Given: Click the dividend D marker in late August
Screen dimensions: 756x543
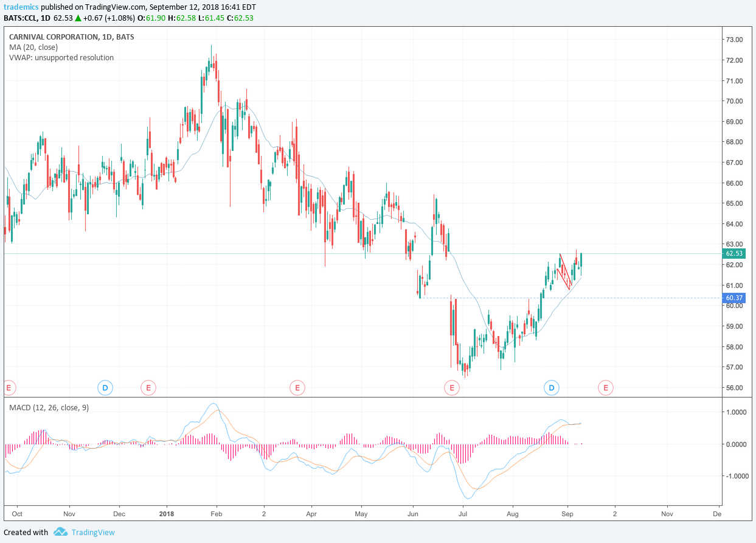Looking at the screenshot, I should click(552, 387).
